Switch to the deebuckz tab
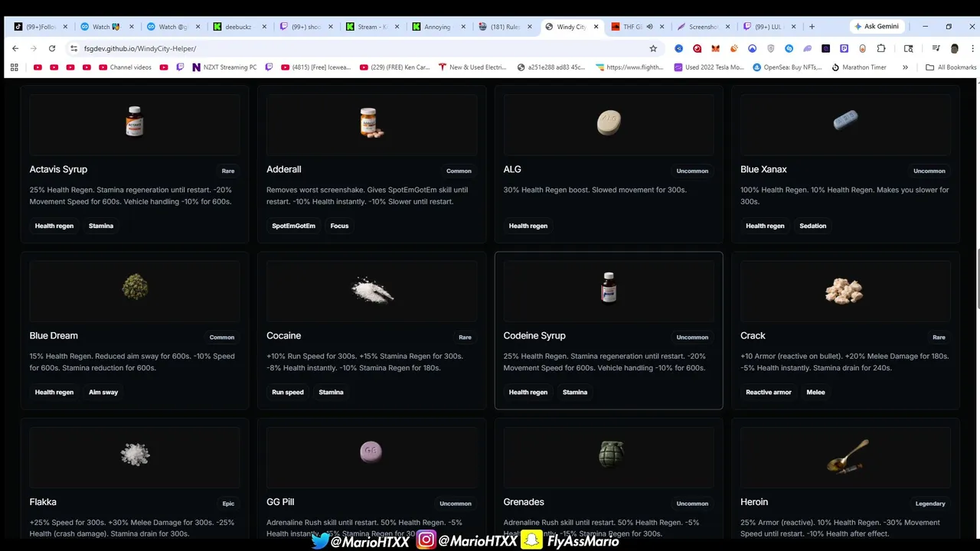The width and height of the screenshot is (980, 551). pos(240,27)
